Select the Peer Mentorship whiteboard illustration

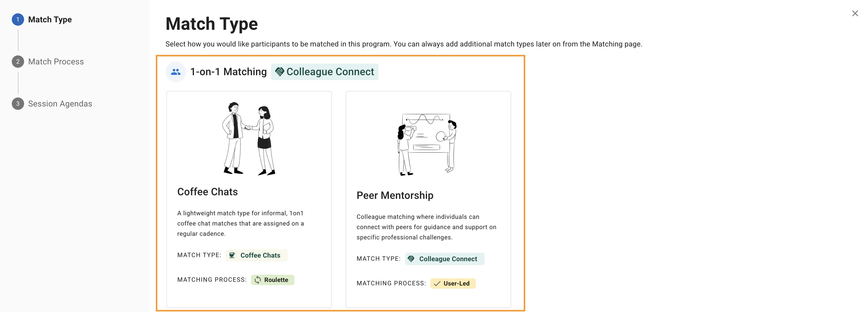(427, 144)
